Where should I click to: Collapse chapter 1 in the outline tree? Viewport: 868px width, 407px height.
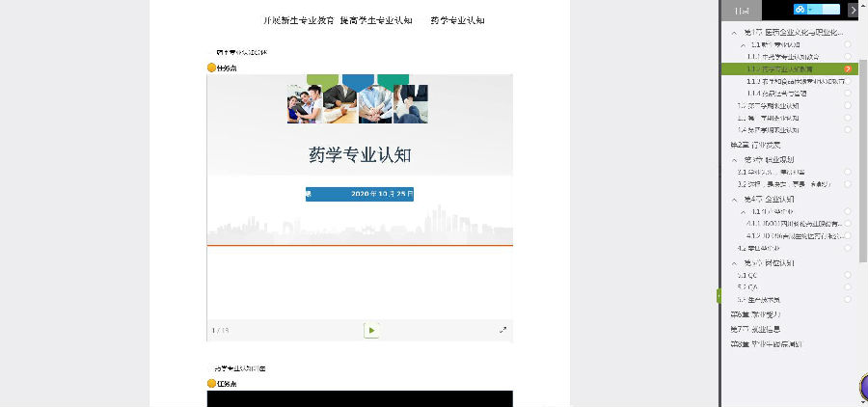[735, 33]
